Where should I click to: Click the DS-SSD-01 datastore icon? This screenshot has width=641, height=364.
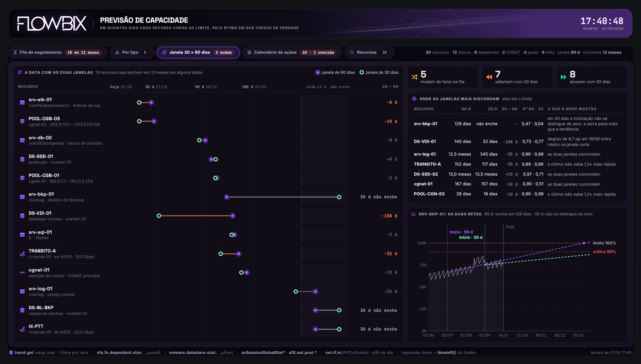pos(22,159)
